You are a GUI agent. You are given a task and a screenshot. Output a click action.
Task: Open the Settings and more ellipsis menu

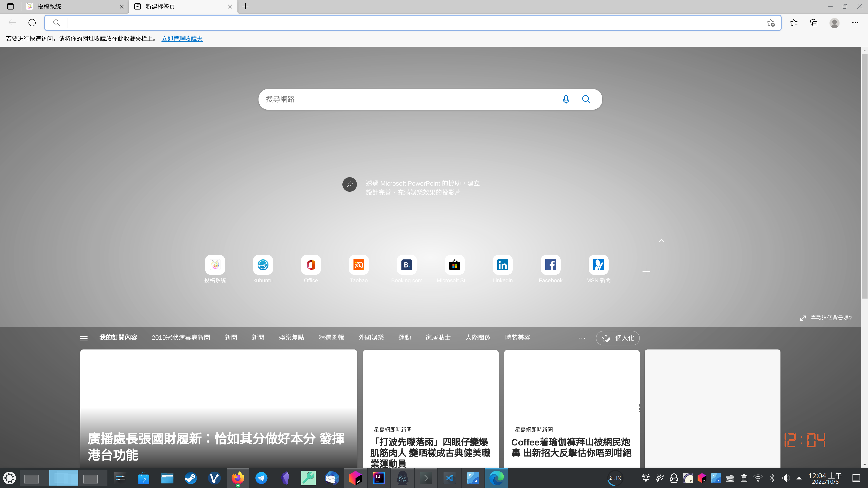click(x=855, y=23)
